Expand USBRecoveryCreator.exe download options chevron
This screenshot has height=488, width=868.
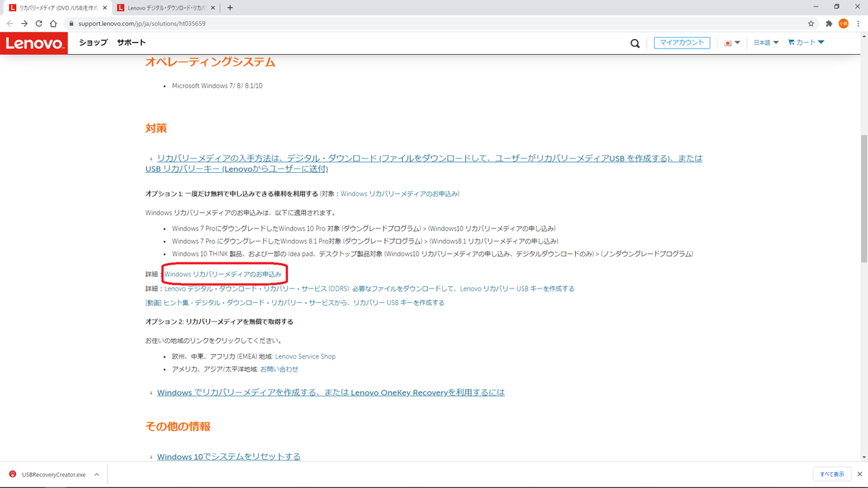[x=97, y=474]
